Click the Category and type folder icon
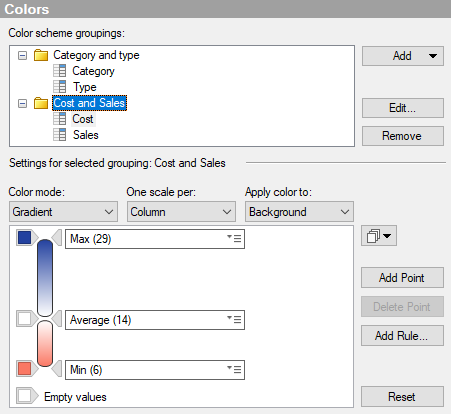This screenshot has width=451, height=414. click(x=41, y=55)
